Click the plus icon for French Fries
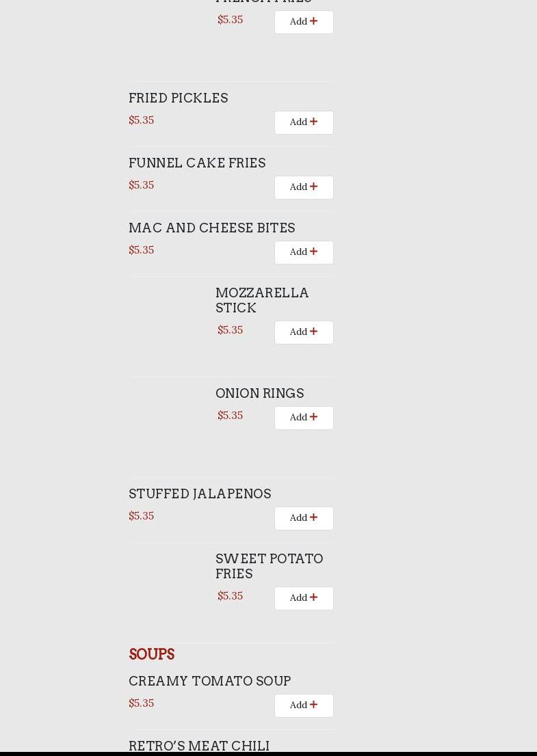This screenshot has width=537, height=756. tap(313, 21)
